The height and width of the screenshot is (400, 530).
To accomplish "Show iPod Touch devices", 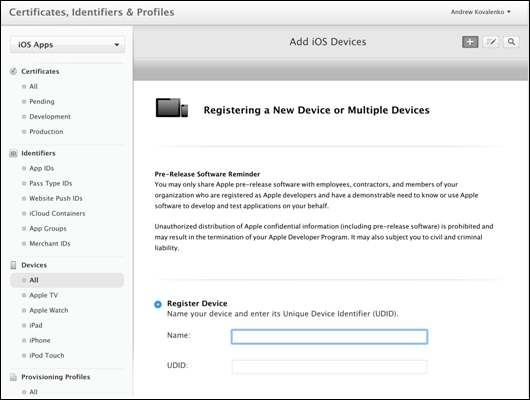I will [47, 355].
